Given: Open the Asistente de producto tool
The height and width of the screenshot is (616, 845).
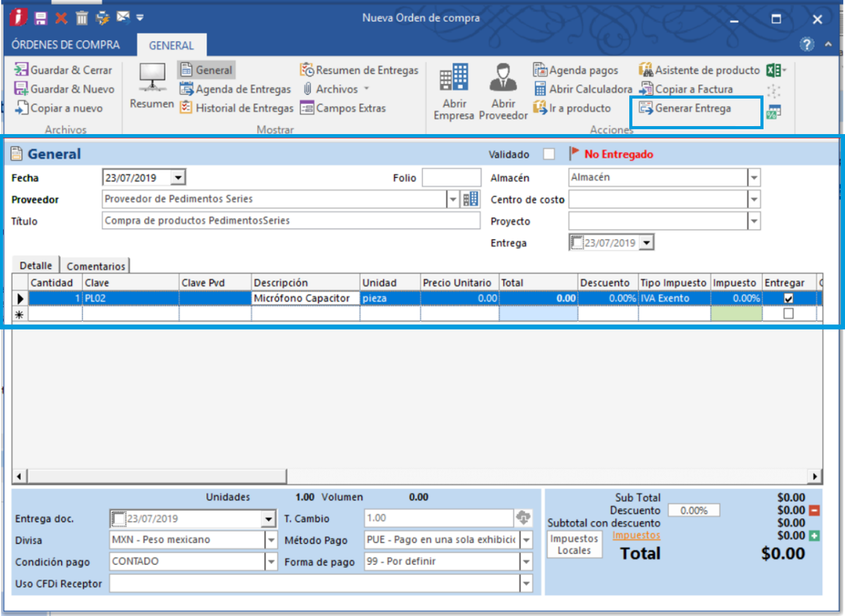Looking at the screenshot, I should [699, 70].
